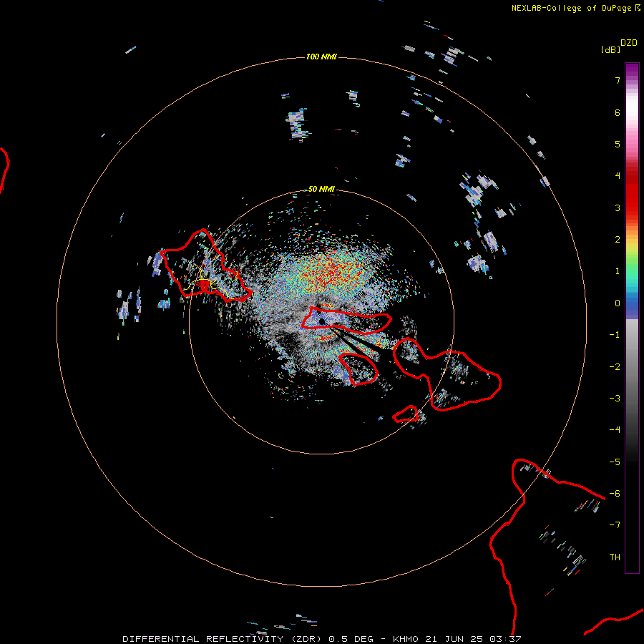Screen dimensions: 644x644
Task: Click the "-6" value on the color scale
Action: [x=615, y=493]
